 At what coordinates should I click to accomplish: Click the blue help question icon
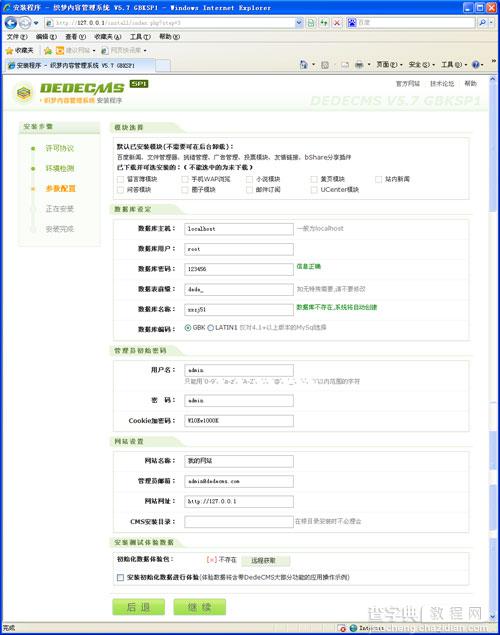(x=476, y=64)
